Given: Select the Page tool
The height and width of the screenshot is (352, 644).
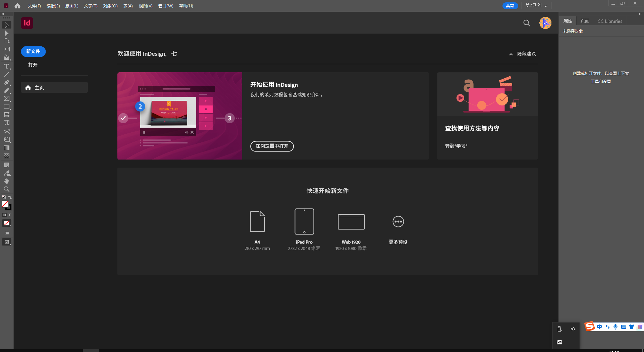Looking at the screenshot, I should pyautogui.click(x=7, y=41).
